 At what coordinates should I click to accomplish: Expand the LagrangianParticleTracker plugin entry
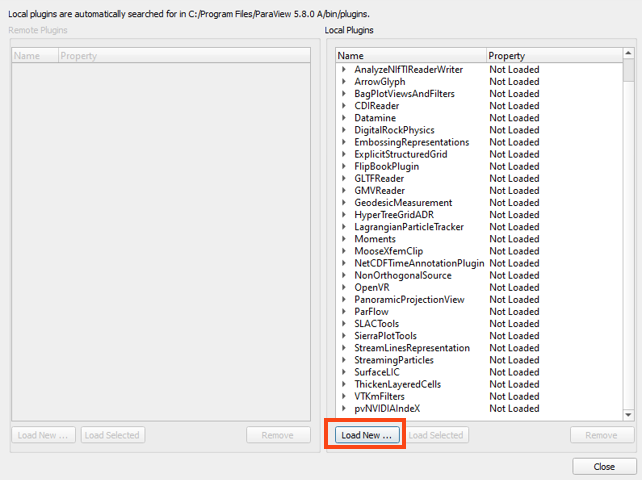(344, 227)
